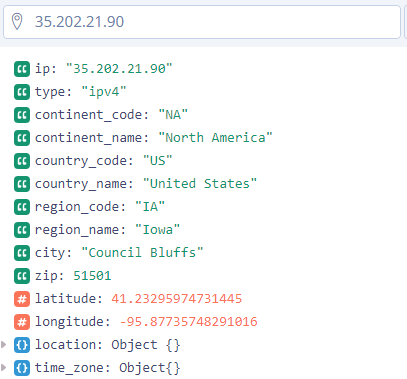This screenshot has width=407, height=379.
Task: Click the location pin icon in search box
Action: coord(17,21)
